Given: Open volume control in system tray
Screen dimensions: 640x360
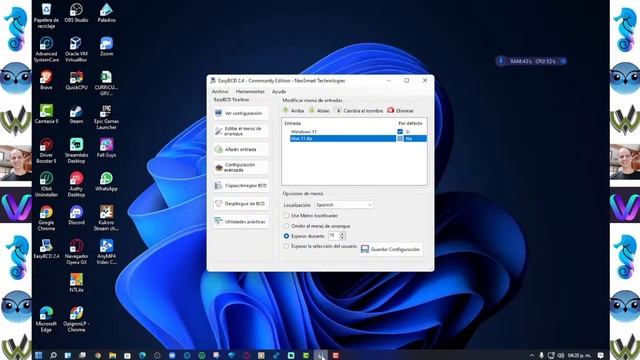Looking at the screenshot, I should [561, 356].
